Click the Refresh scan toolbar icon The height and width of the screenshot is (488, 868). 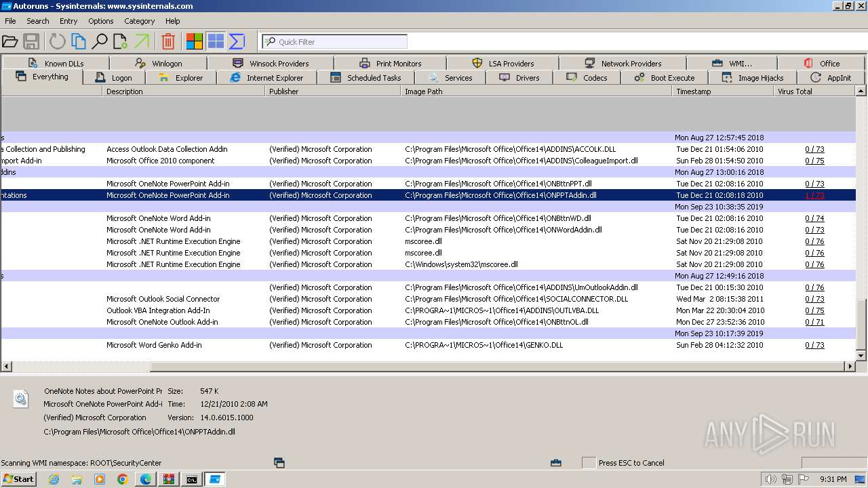tap(58, 41)
